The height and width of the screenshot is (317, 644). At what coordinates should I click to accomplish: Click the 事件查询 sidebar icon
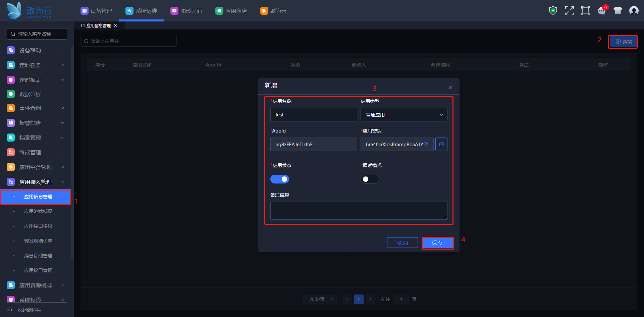point(11,108)
